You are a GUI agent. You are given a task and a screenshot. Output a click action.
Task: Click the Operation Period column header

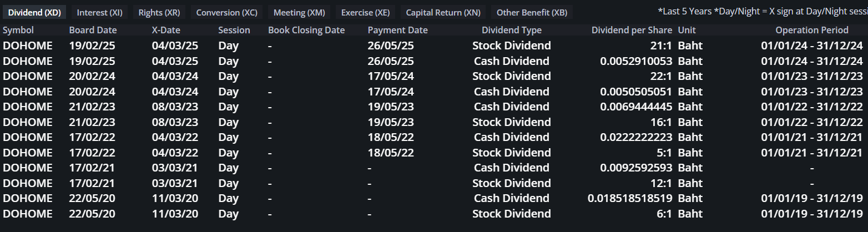tap(812, 30)
